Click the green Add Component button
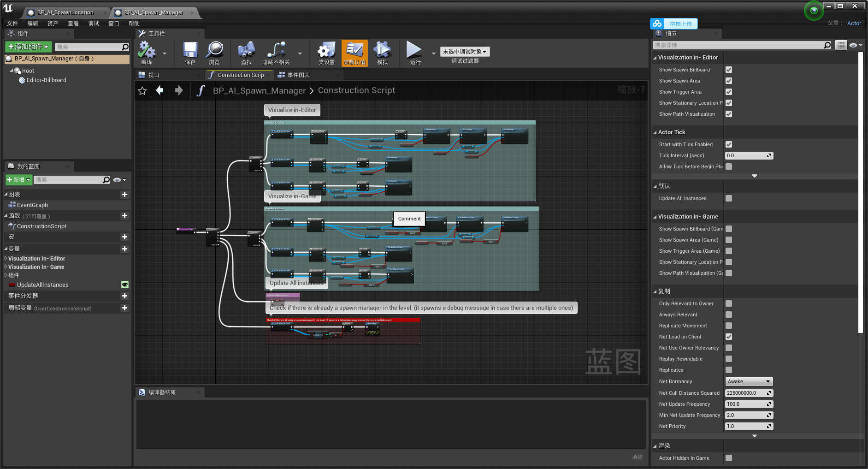 click(28, 47)
